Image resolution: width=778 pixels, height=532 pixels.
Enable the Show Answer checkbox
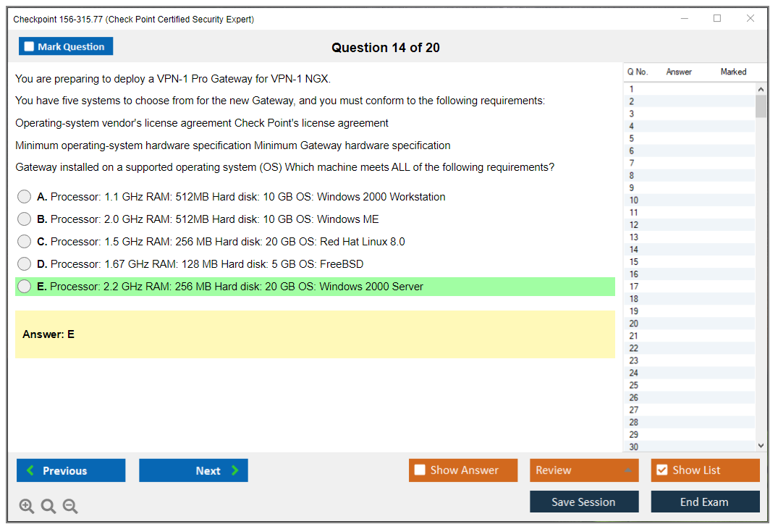(x=420, y=470)
